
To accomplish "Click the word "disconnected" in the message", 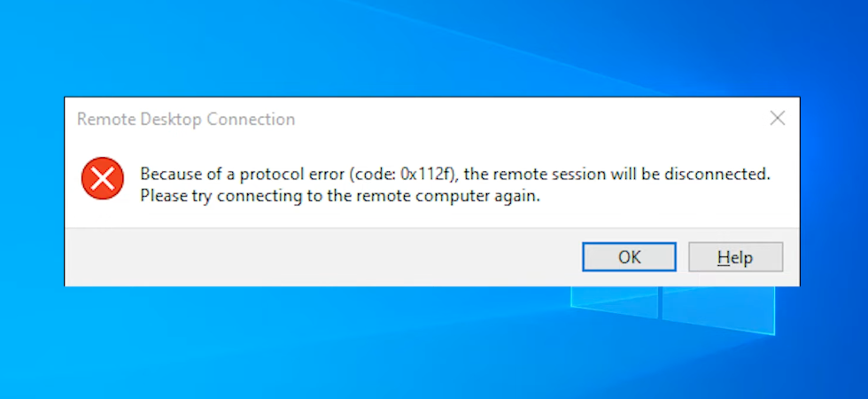I will click(x=717, y=174).
